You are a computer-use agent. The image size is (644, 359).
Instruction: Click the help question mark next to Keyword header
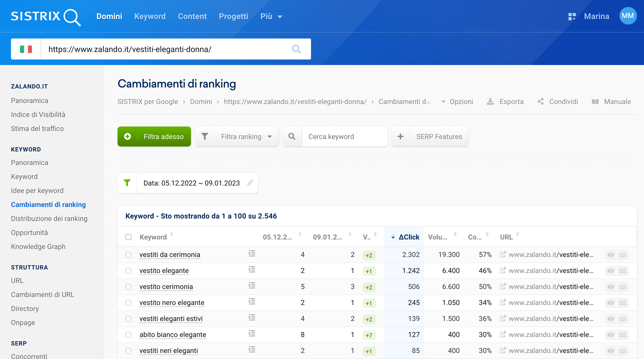[x=171, y=234]
